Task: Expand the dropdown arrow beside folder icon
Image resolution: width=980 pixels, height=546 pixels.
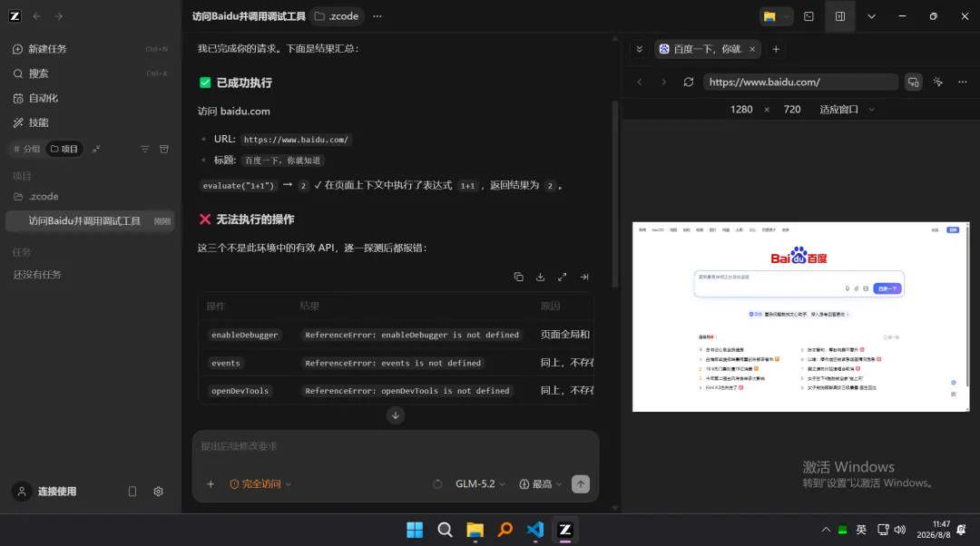Action: [786, 16]
